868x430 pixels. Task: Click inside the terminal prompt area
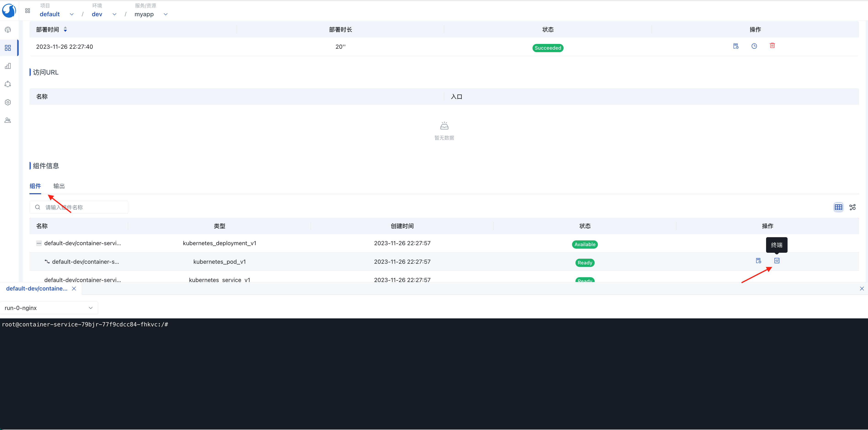tap(434, 374)
